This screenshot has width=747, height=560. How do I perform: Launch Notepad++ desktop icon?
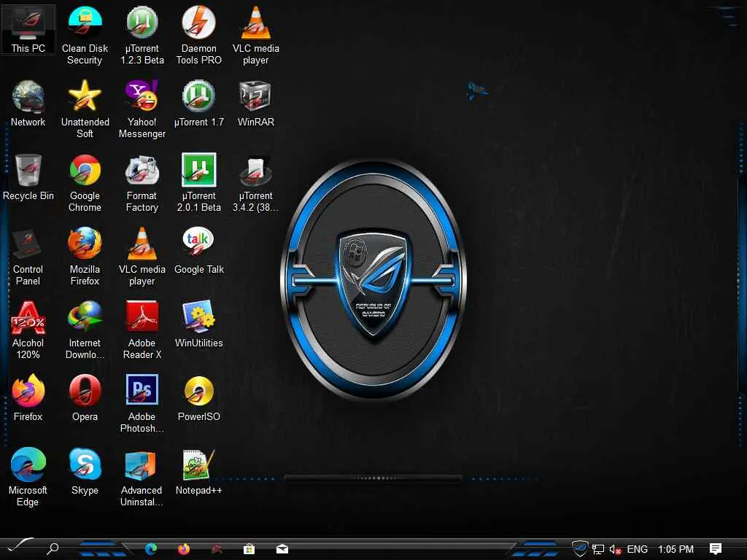[198, 472]
